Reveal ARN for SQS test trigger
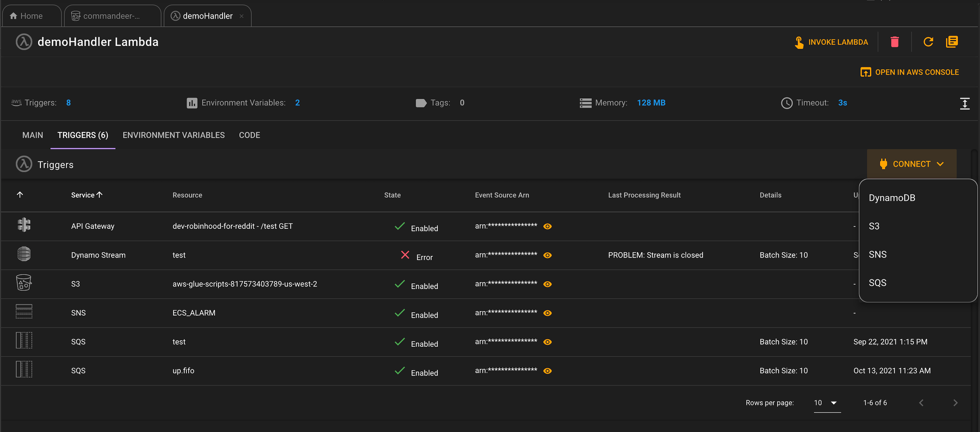Image resolution: width=980 pixels, height=432 pixels. [x=548, y=342]
